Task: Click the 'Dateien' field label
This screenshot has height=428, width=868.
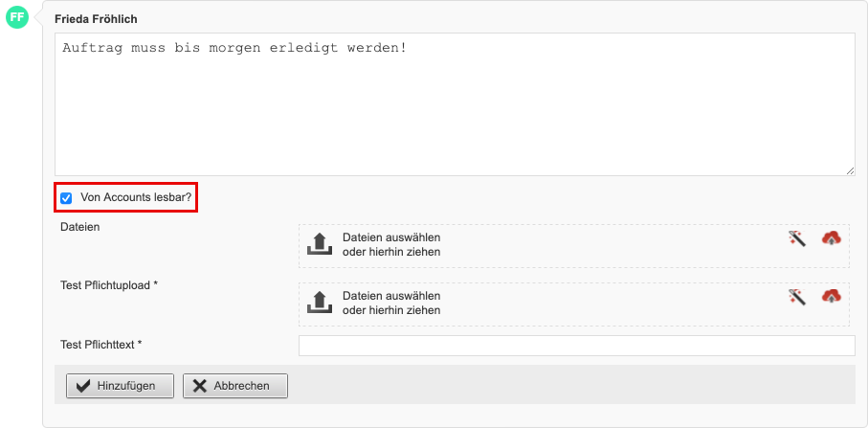Action: [x=80, y=227]
